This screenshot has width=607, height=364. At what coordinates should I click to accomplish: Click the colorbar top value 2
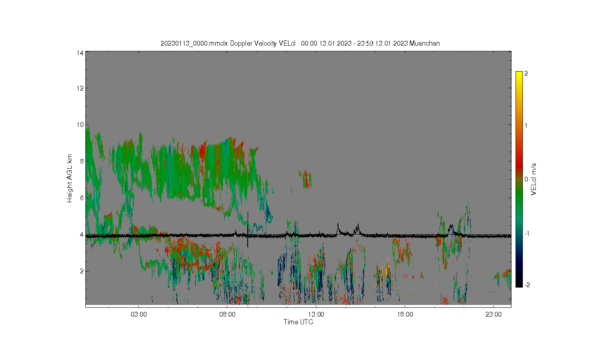pyautogui.click(x=526, y=74)
